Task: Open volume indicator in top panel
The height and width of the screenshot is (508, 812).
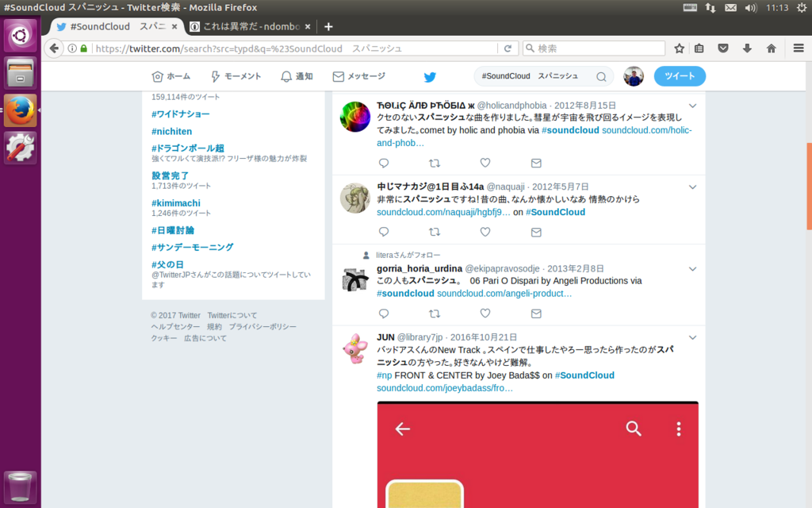Action: (x=751, y=8)
